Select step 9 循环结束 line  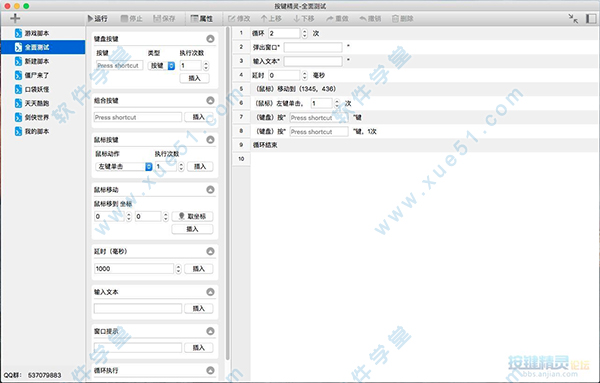424,145
